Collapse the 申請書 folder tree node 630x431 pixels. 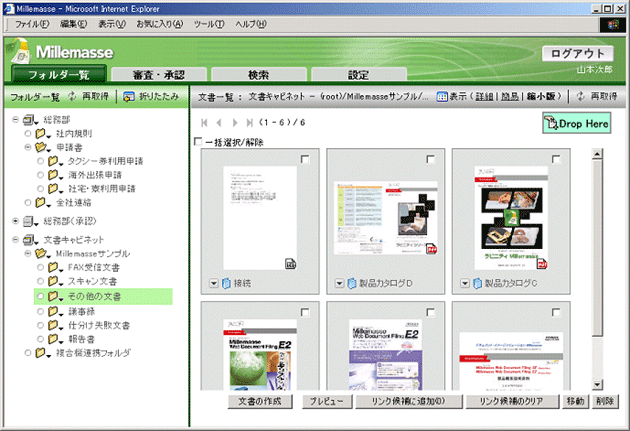click(30, 147)
